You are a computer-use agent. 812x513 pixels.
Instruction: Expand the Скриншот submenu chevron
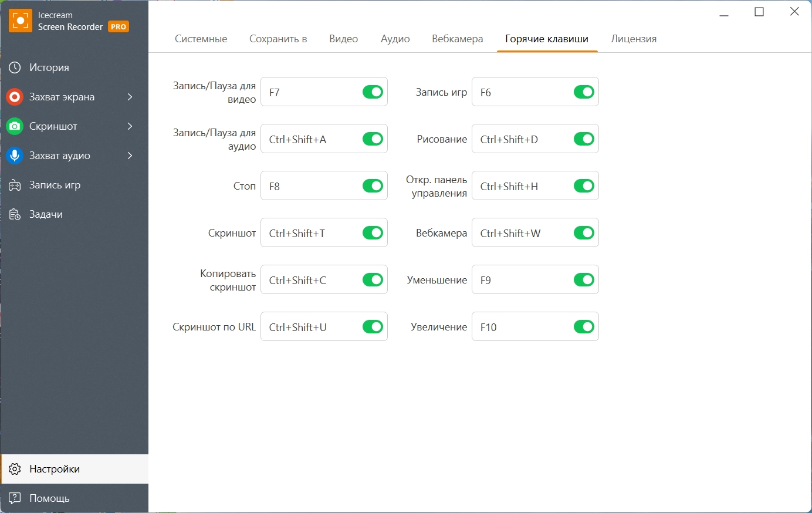click(x=130, y=126)
